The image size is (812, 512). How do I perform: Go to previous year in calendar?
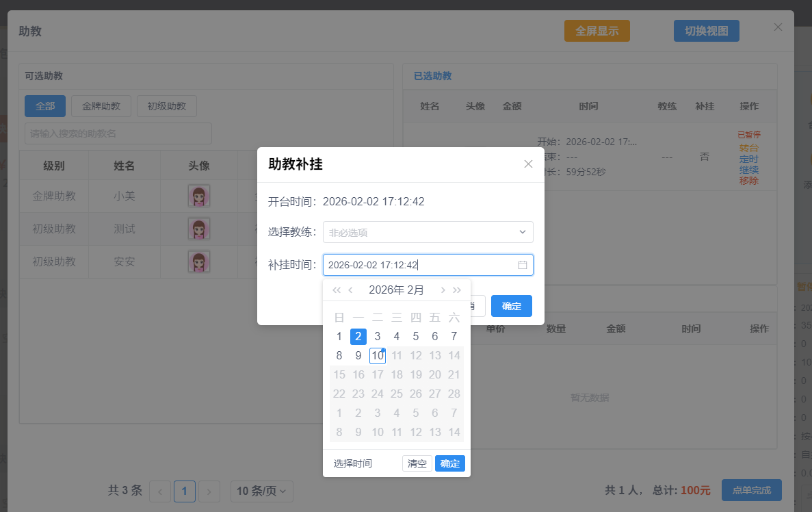click(336, 290)
